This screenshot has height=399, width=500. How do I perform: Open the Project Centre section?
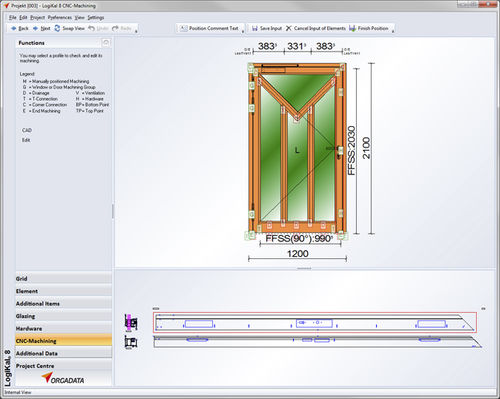[63, 366]
